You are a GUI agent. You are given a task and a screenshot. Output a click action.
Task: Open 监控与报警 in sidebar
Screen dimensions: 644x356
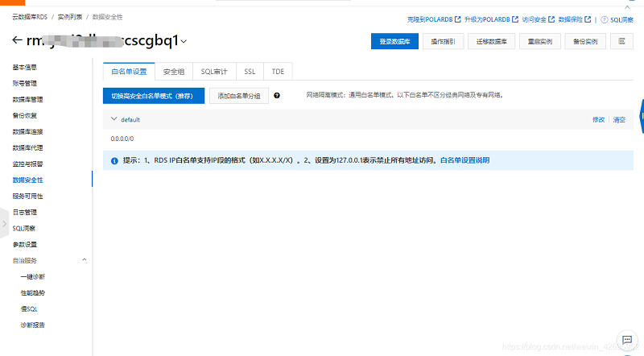pos(27,164)
